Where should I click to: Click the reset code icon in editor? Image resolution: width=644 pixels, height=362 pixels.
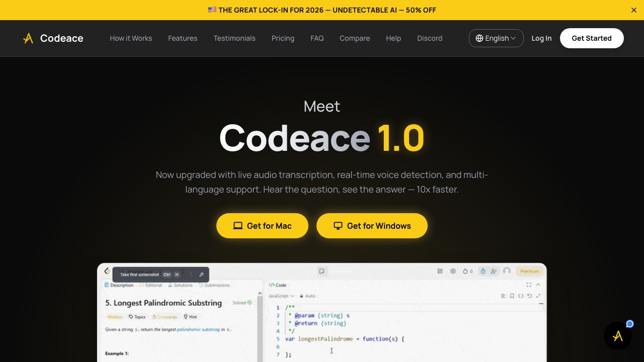coord(529,296)
